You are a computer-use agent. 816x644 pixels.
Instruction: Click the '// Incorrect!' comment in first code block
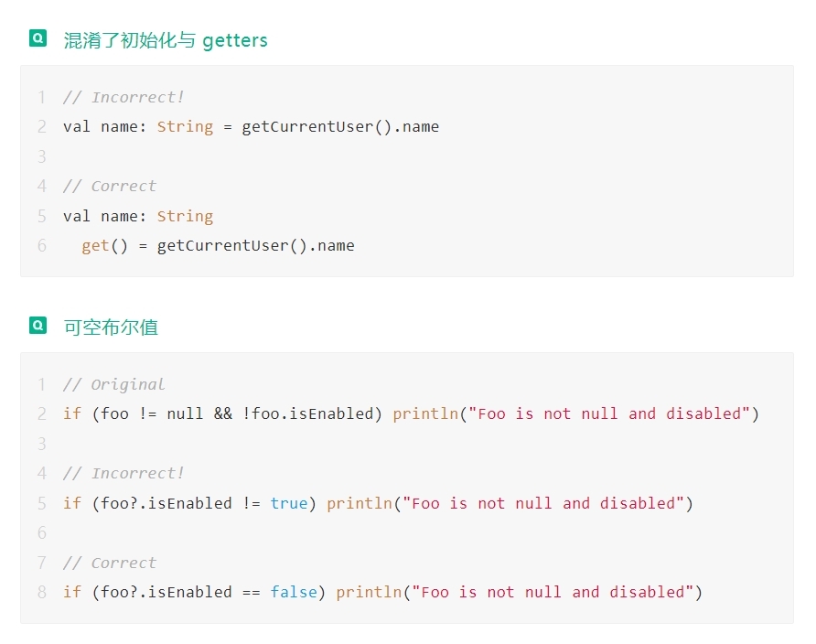[x=123, y=97]
